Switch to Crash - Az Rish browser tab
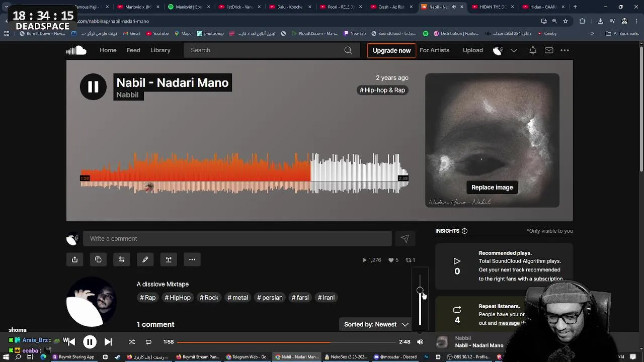 390,7
